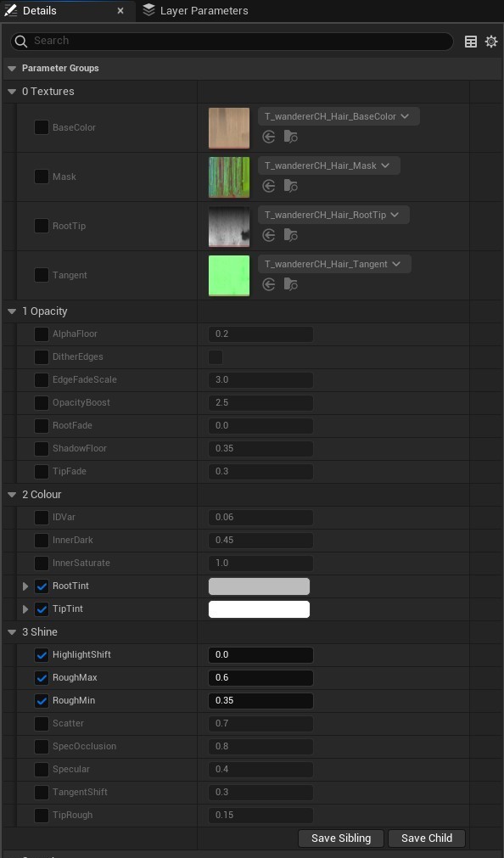Open the TipTint white color swatch

(259, 609)
